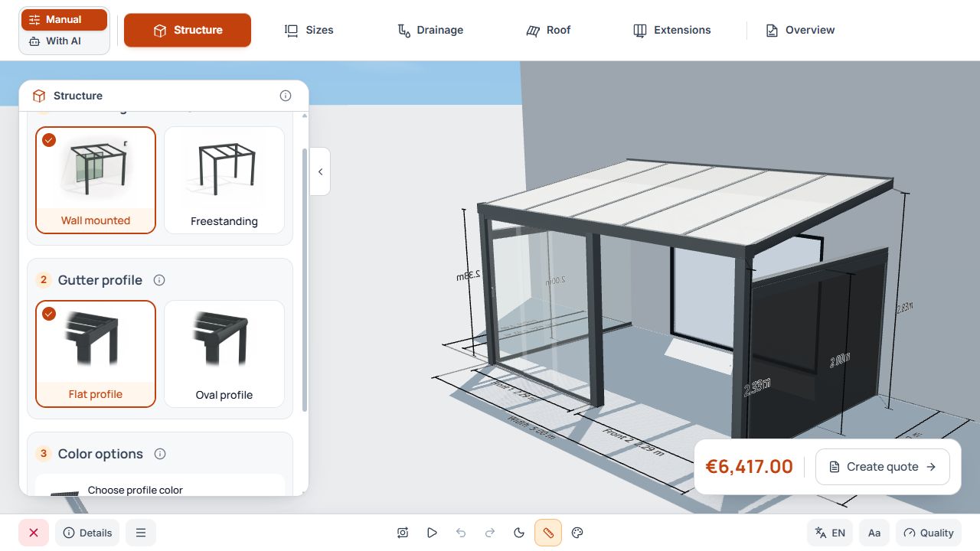980x551 pixels.
Task: Open the Color options info icon
Action: pyautogui.click(x=160, y=454)
